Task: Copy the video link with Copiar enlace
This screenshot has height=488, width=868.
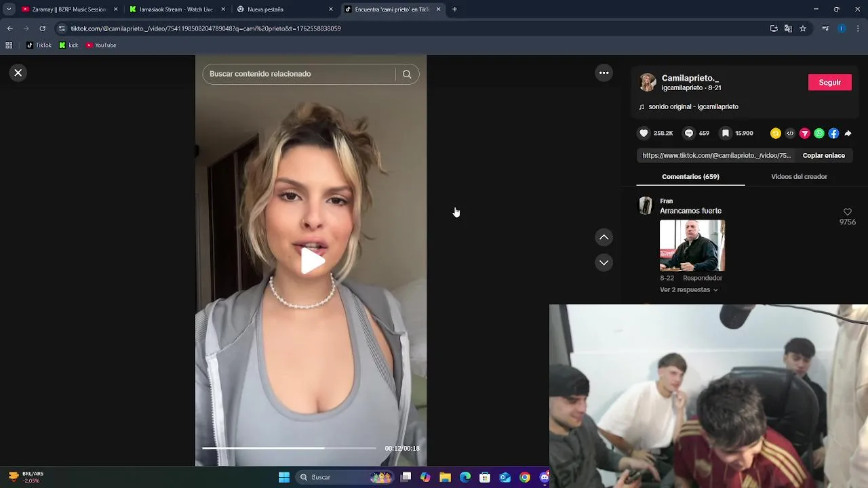Action: coord(823,155)
